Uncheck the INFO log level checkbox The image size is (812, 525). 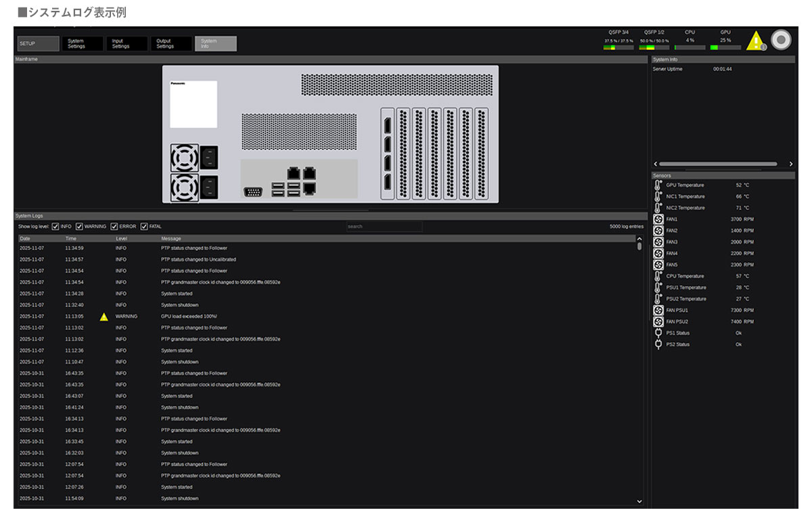point(55,227)
